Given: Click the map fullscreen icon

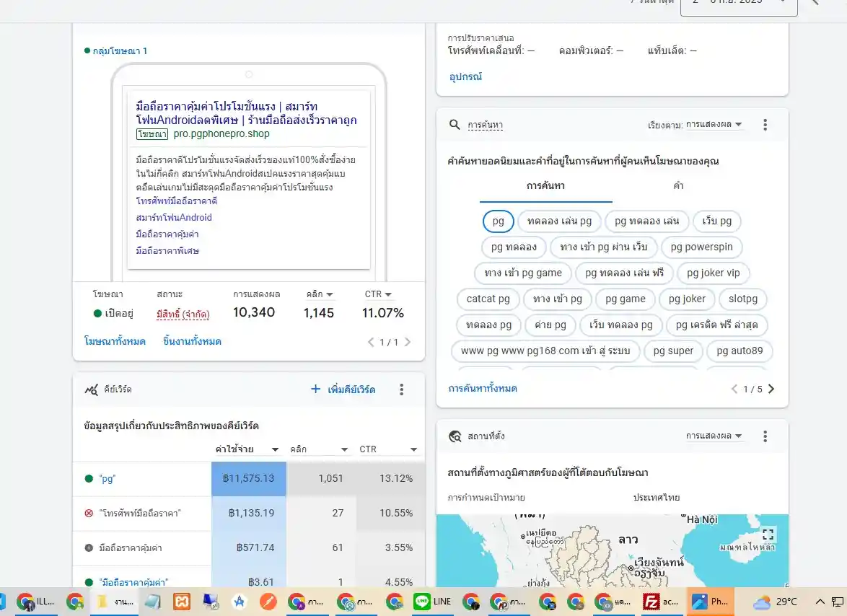Looking at the screenshot, I should coord(768,534).
